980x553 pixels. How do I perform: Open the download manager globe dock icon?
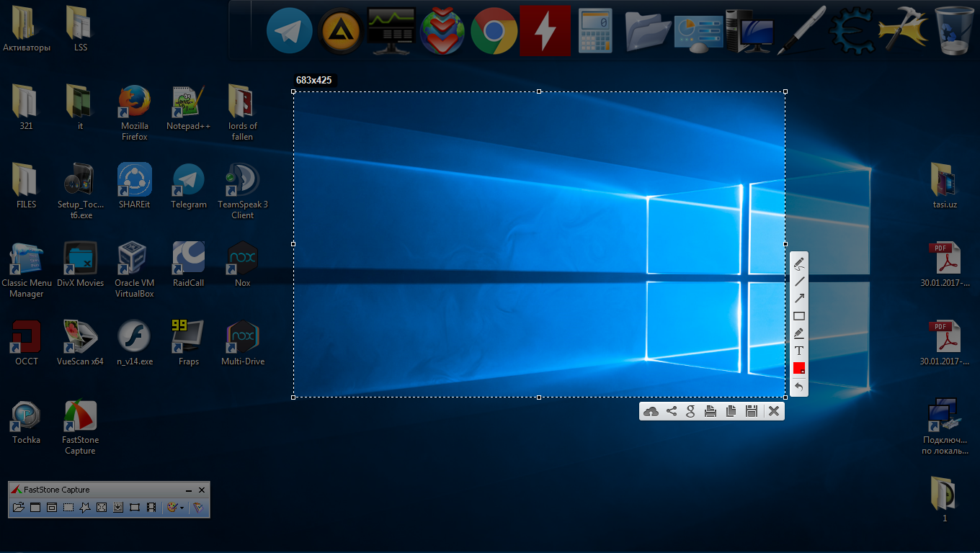442,31
